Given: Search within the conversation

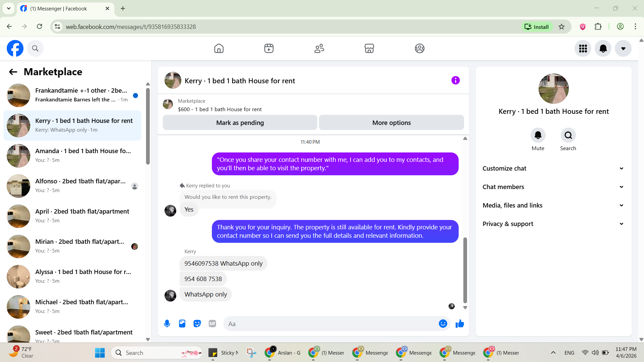Looking at the screenshot, I should [568, 135].
